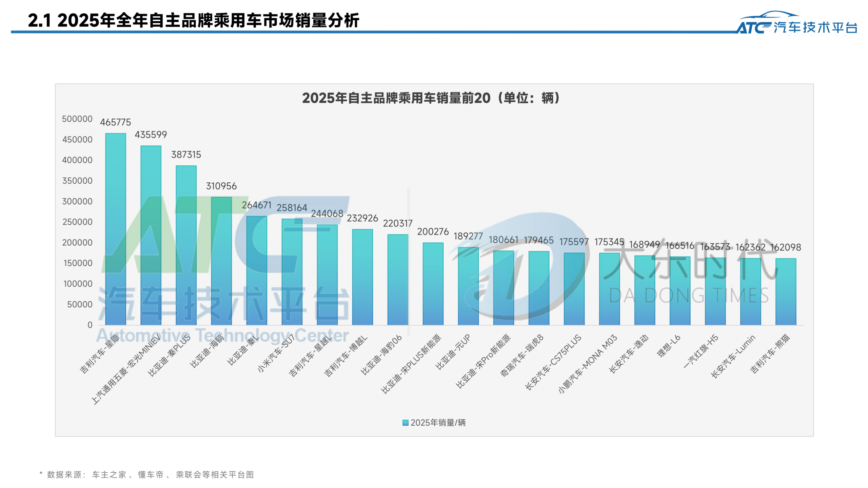Click the 长安汽车-CS75PLUS axis label
The width and height of the screenshot is (868, 488).
coord(553,362)
